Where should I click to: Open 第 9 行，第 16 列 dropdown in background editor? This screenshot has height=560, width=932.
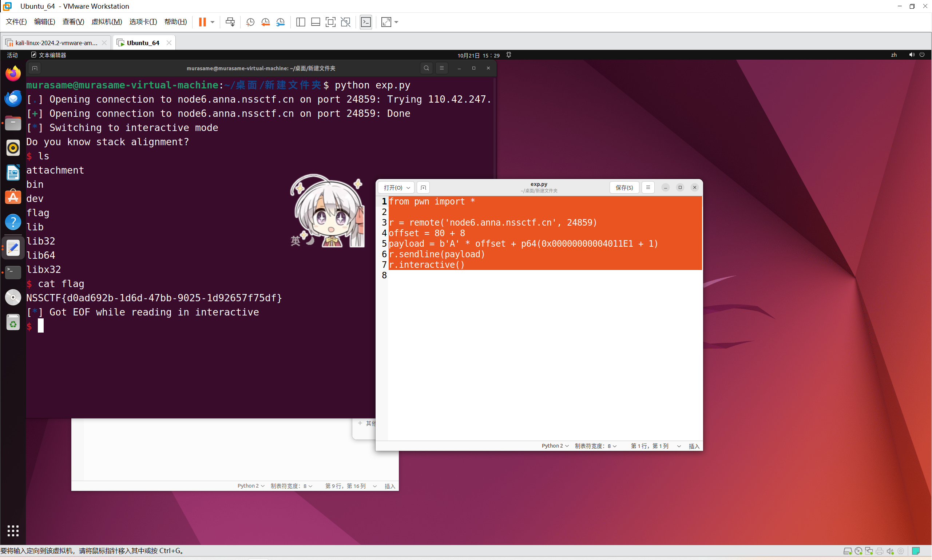click(x=351, y=486)
